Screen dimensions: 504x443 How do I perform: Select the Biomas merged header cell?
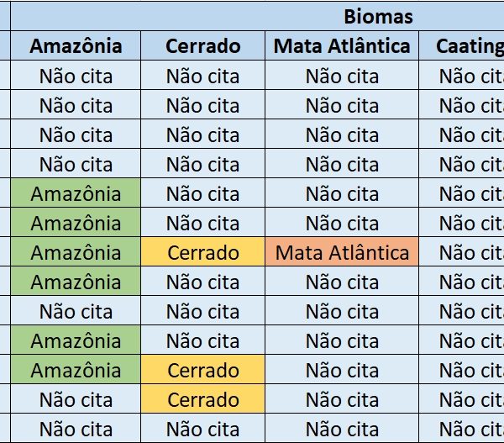377,16
